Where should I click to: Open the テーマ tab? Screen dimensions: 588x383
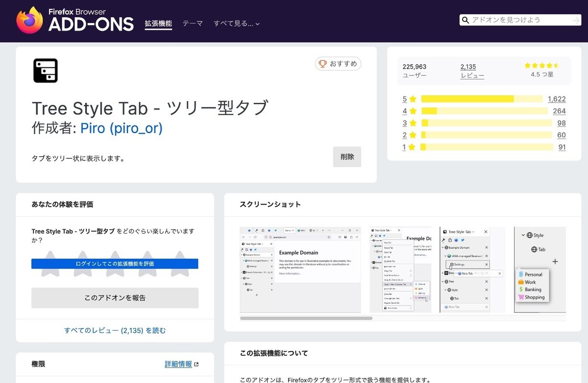pyautogui.click(x=192, y=23)
